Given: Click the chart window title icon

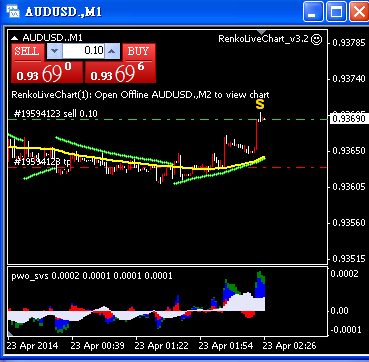Looking at the screenshot, I should click(x=13, y=11).
